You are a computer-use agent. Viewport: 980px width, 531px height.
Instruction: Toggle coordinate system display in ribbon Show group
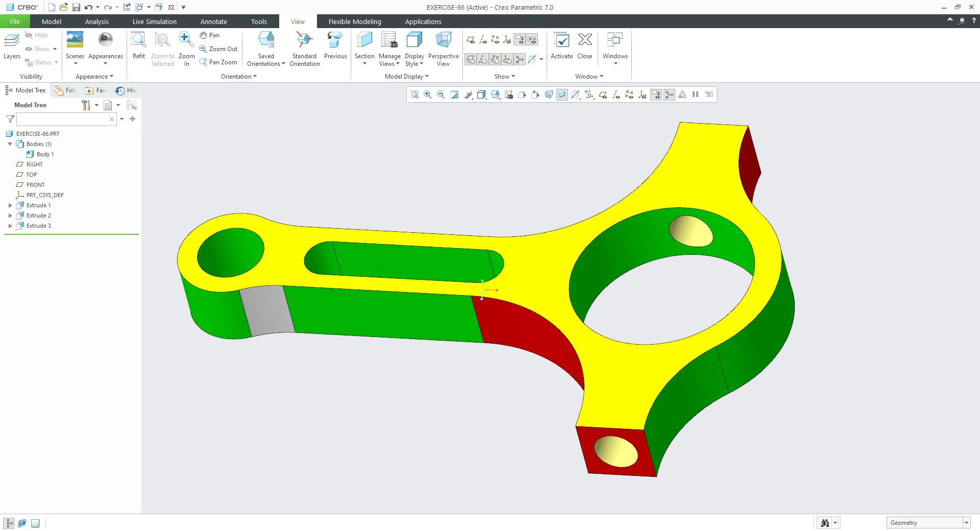507,40
